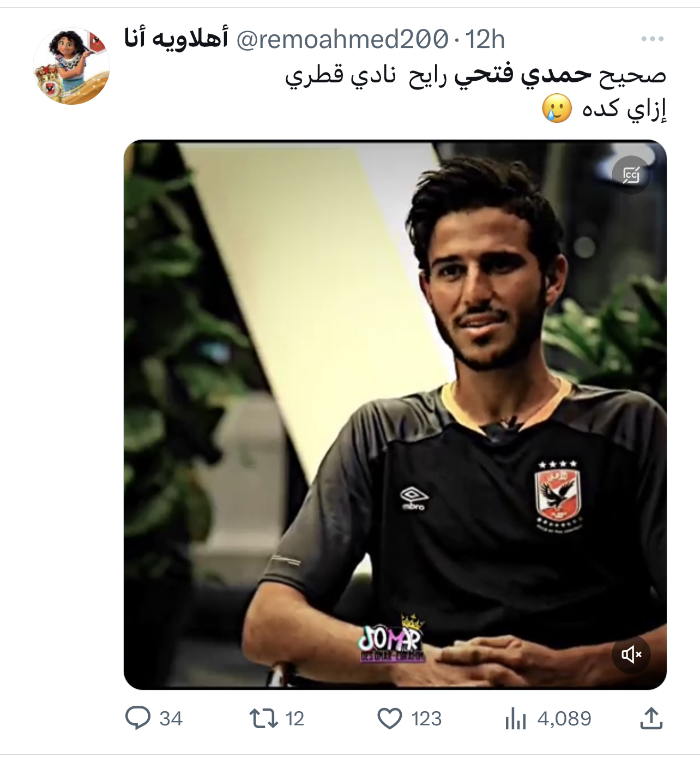Like the post with the heart icon
This screenshot has height=757, width=700.
click(x=390, y=718)
